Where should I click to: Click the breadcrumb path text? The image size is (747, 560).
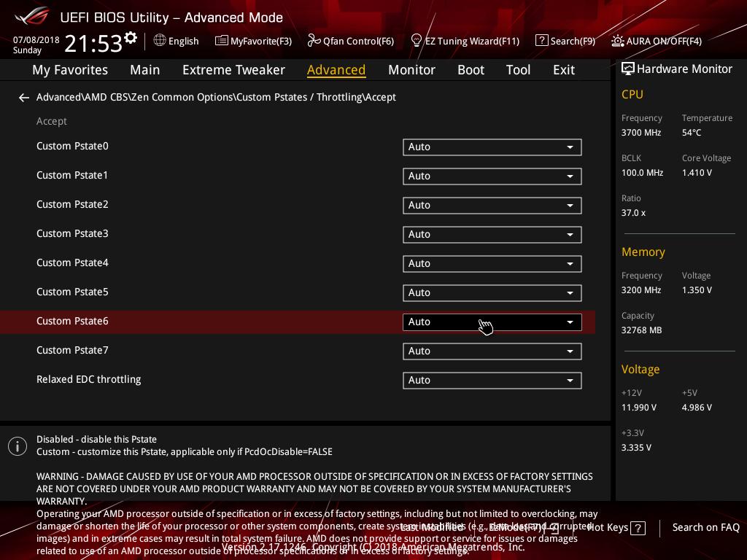click(216, 98)
